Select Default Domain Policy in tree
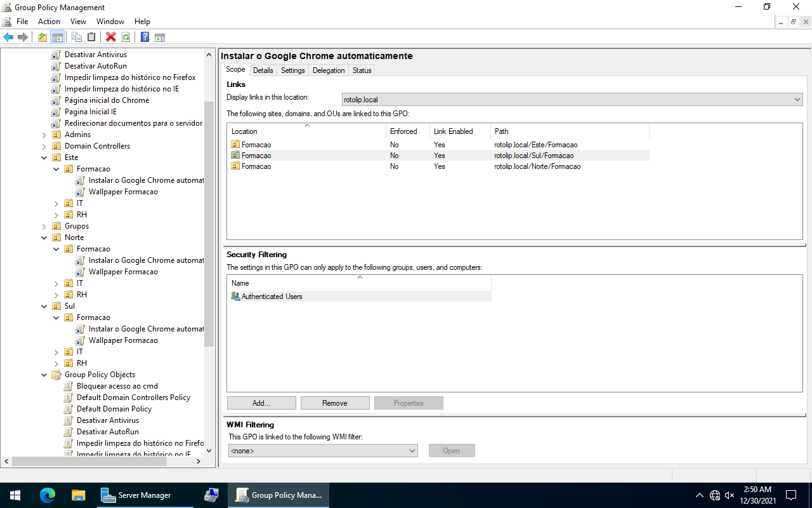The image size is (812, 508). [x=114, y=409]
